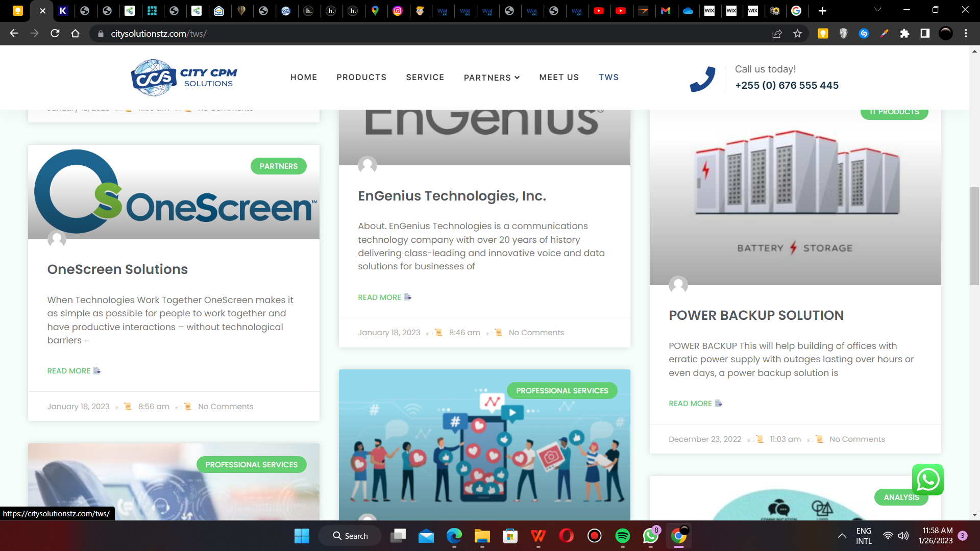Go to browser home icon
This screenshot has width=980, height=551.
point(76,34)
